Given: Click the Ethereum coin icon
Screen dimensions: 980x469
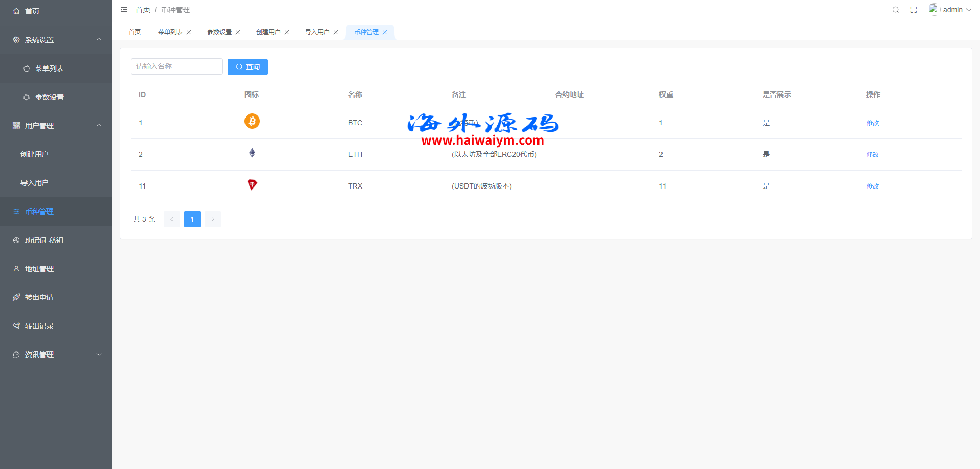Looking at the screenshot, I should coord(252,153).
